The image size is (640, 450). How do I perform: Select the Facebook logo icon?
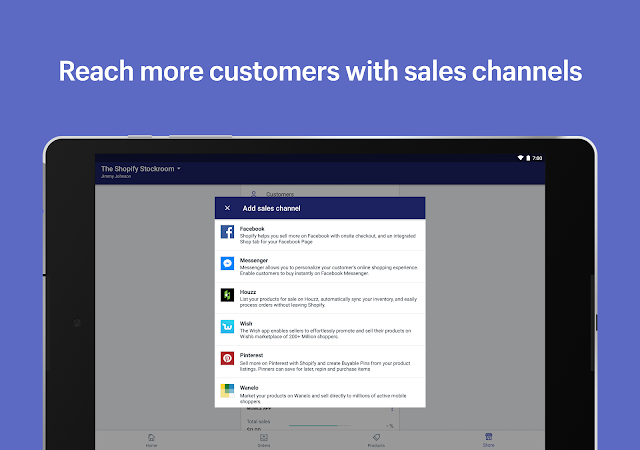[x=227, y=232]
